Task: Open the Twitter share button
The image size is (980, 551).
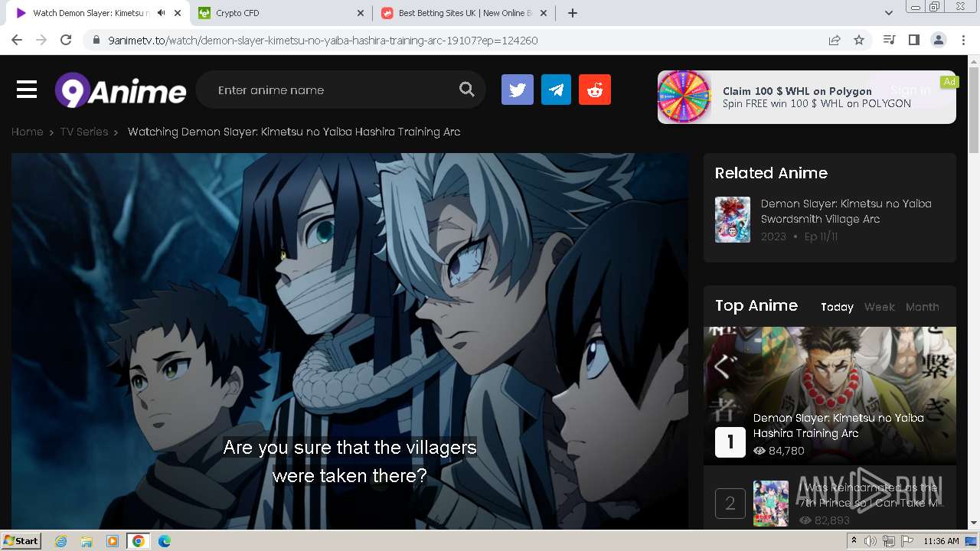Action: (518, 90)
